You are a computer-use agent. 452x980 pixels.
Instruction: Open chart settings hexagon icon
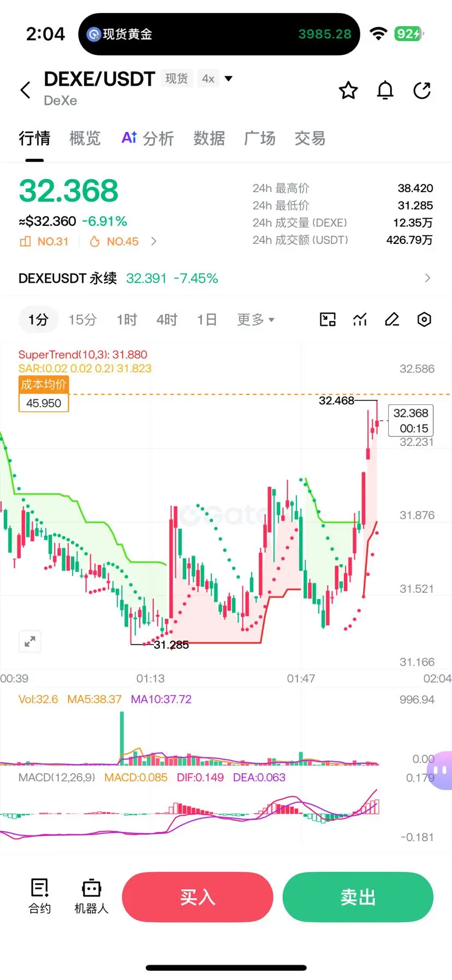click(x=424, y=320)
